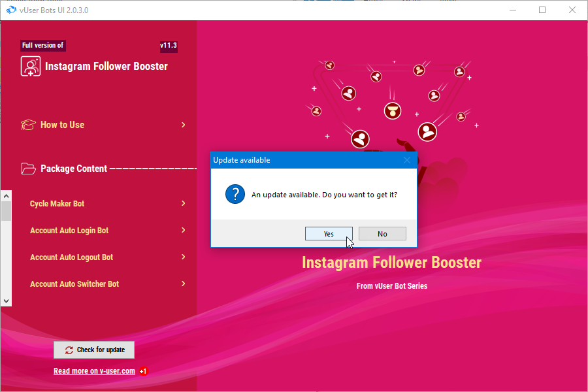
Task: Click the package list scrollbar up arrow
Action: point(6,196)
